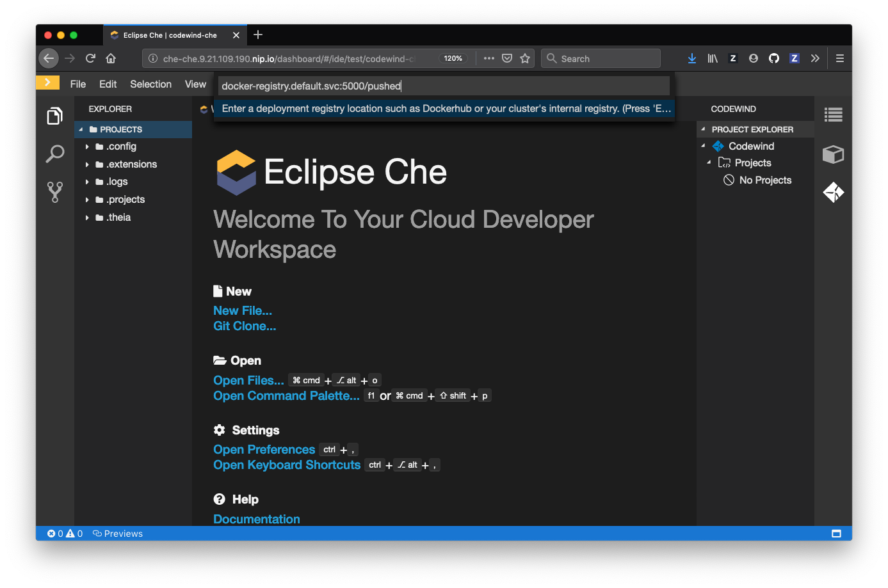Click the 120% zoom level indicator

(453, 58)
